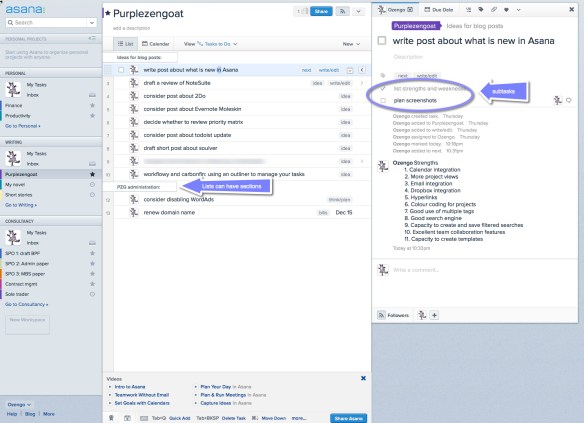Click the attachment paperclip icon in the task pane toolbar
584x423 pixels.
493,10
